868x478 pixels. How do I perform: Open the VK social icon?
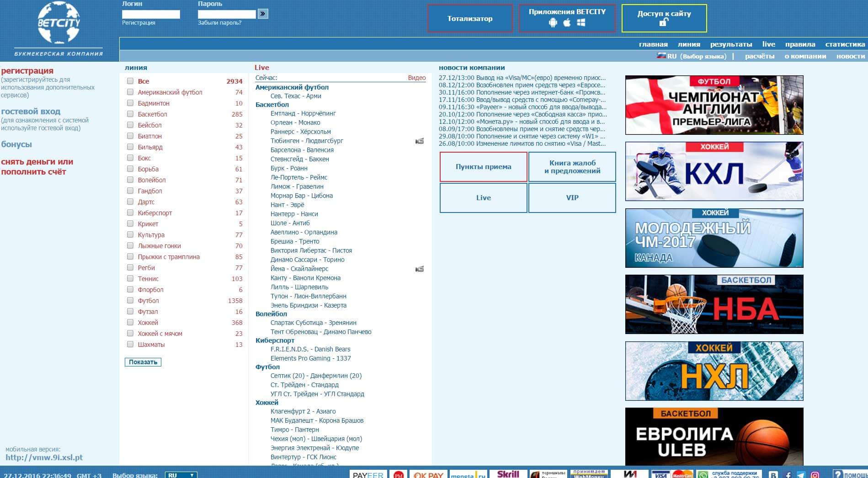(773, 475)
